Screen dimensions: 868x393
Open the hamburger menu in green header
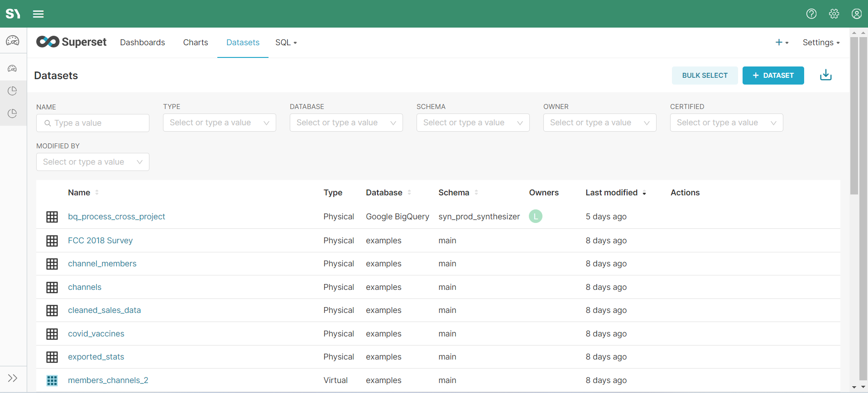point(38,14)
